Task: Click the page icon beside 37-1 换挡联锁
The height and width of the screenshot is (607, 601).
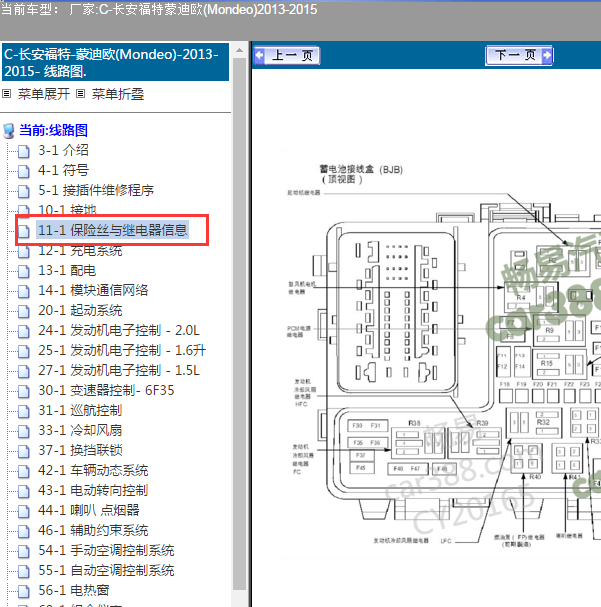Action: [x=24, y=451]
